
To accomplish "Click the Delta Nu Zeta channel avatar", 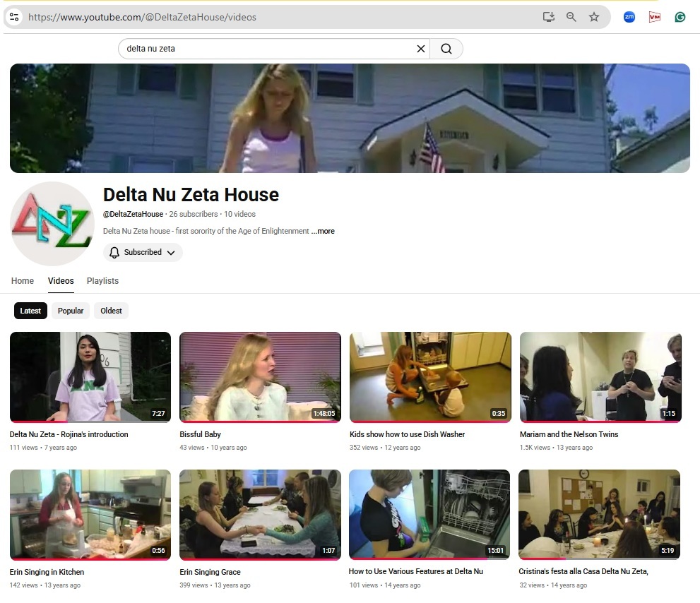I will pos(52,224).
